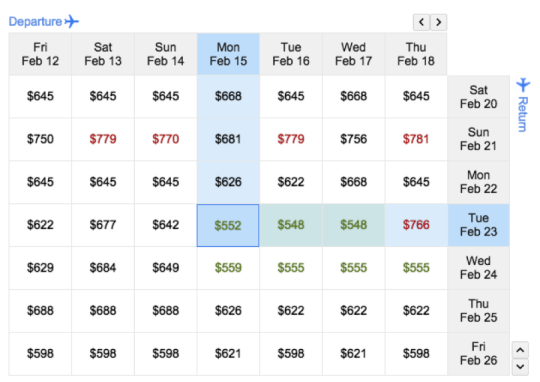Select the Mon Feb 15 departure column header
Viewport: 540px width, 382px height.
point(228,54)
